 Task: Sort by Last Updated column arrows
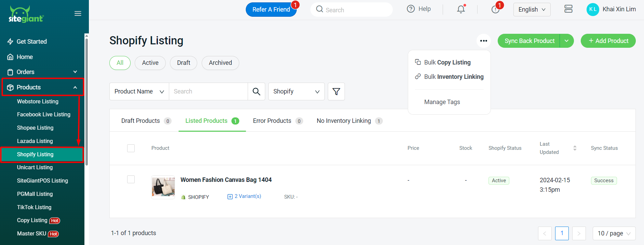pos(575,148)
